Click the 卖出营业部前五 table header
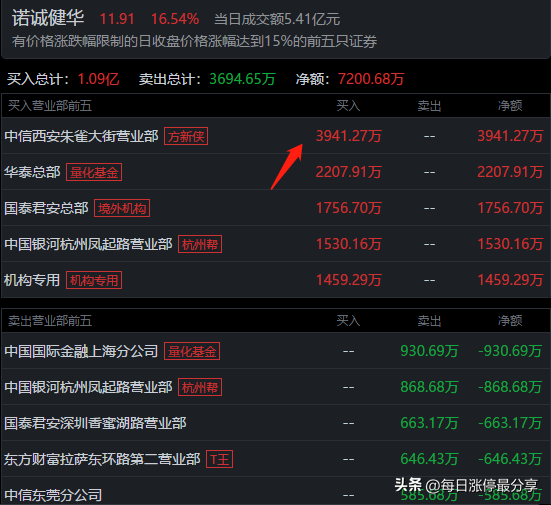551x505 pixels. [50, 321]
